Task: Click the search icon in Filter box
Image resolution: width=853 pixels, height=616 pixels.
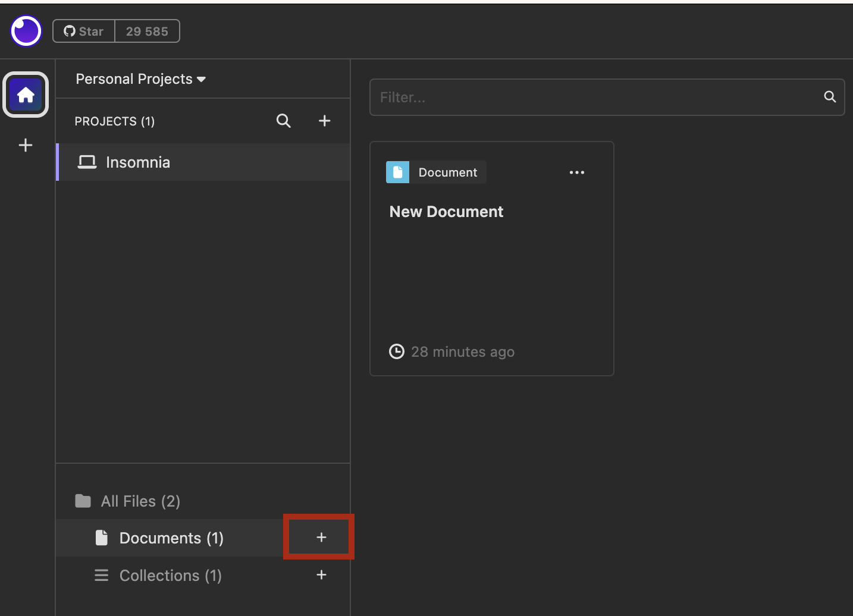Action: pos(830,97)
